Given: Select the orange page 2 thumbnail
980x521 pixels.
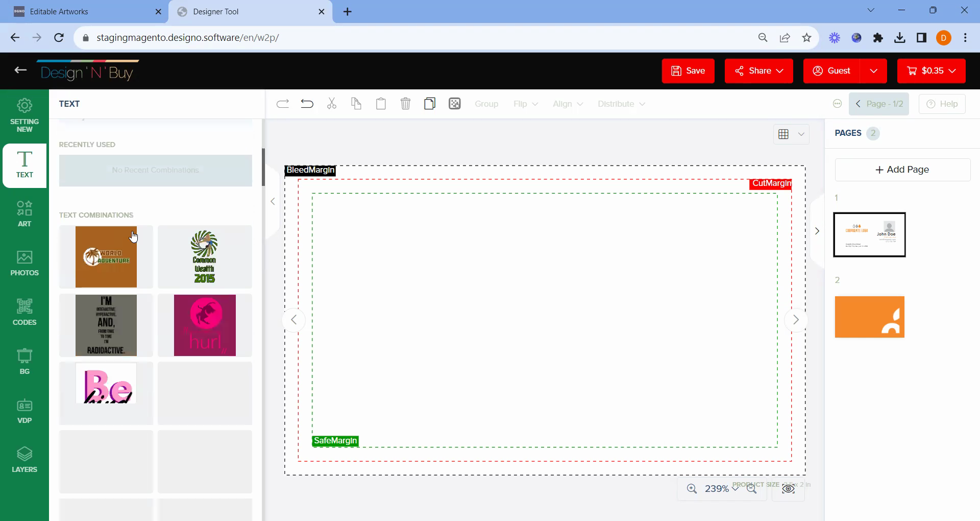Looking at the screenshot, I should click(x=869, y=317).
